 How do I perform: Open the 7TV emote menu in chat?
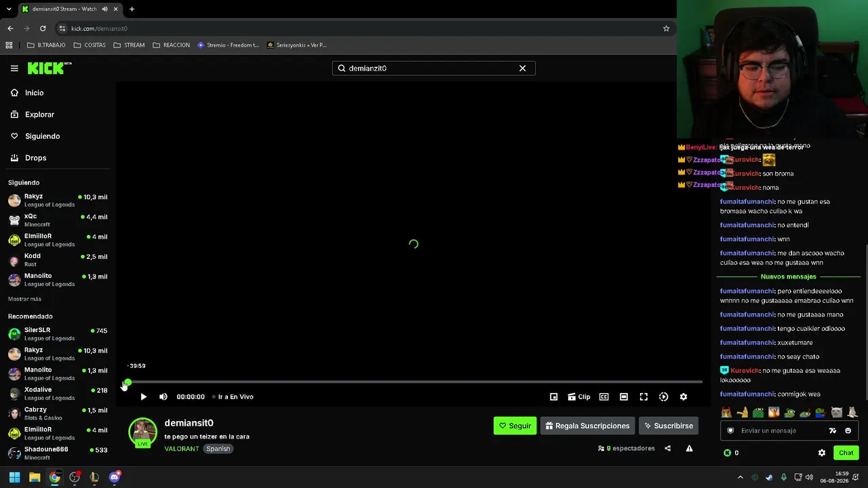click(833, 430)
